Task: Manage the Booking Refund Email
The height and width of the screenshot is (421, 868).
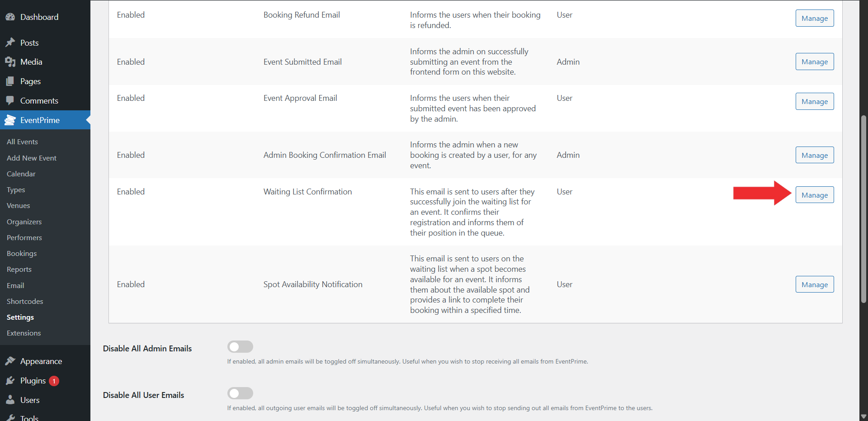Action: 814,18
